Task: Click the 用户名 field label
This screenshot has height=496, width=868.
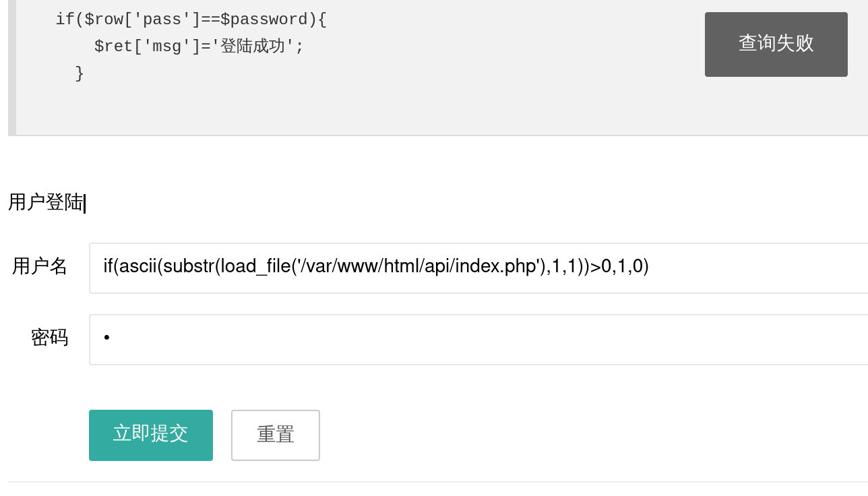Action: (x=40, y=267)
